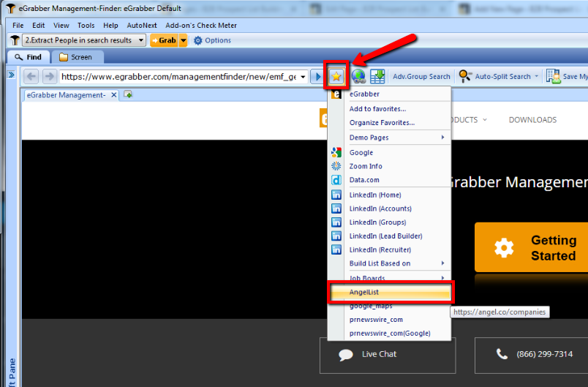The width and height of the screenshot is (588, 387).
Task: Open the DOWNLOADS page link
Action: [532, 120]
